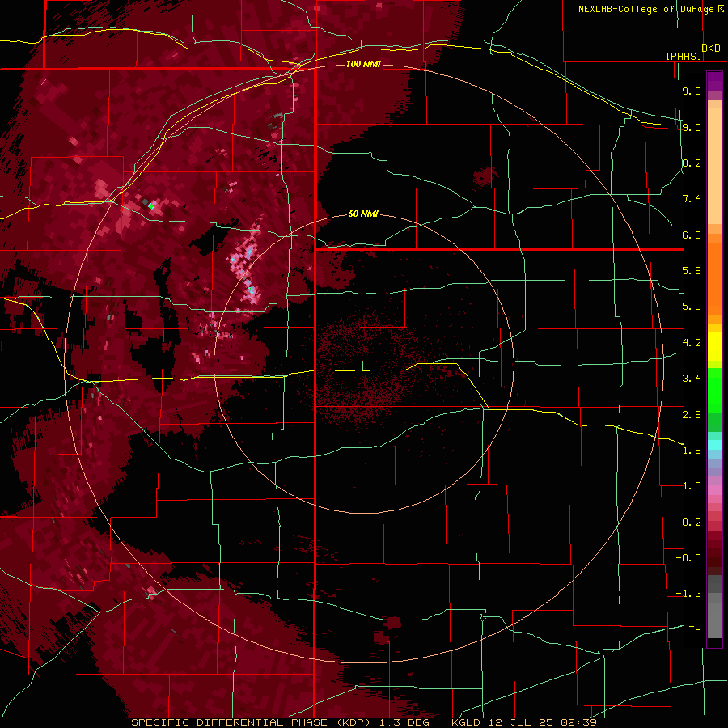
Task: Click the 7.4 scale value
Action: tap(692, 199)
